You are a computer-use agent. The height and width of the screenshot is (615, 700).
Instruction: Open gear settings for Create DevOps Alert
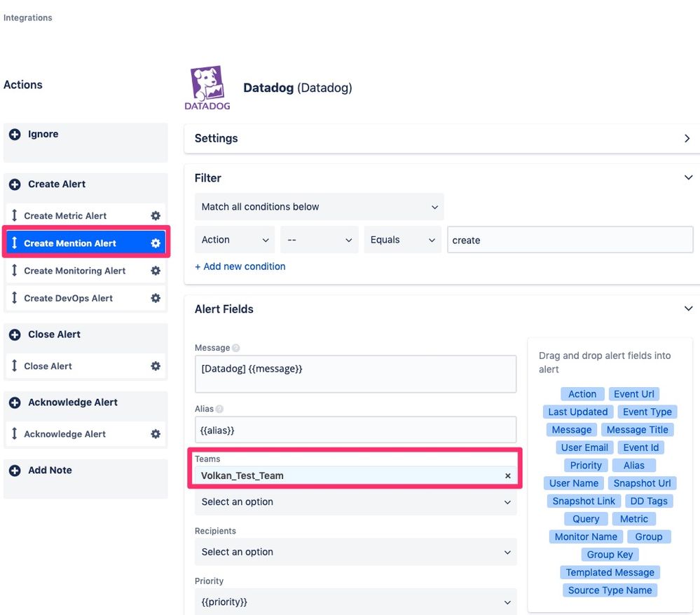[156, 298]
